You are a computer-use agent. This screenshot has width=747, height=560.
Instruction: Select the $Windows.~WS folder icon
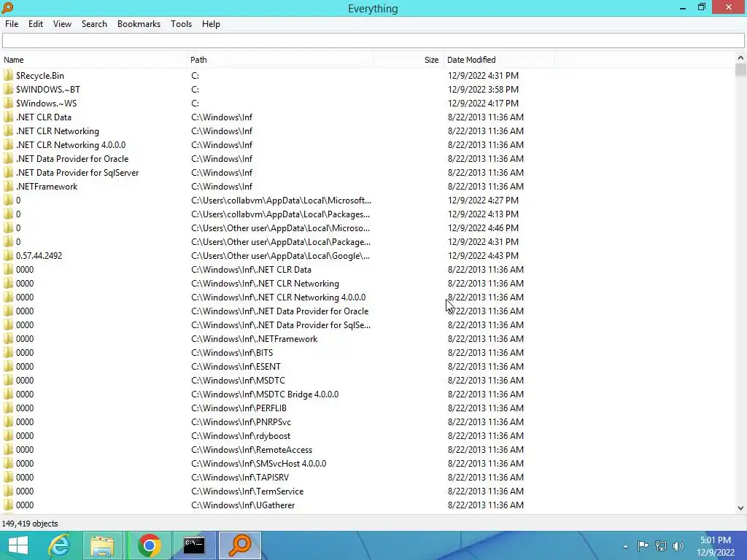click(x=8, y=103)
